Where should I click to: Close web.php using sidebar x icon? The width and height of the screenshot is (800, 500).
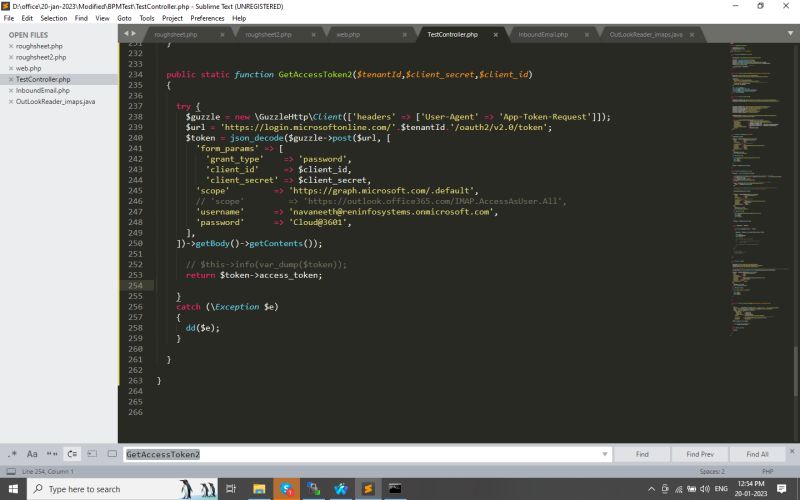click(x=11, y=68)
